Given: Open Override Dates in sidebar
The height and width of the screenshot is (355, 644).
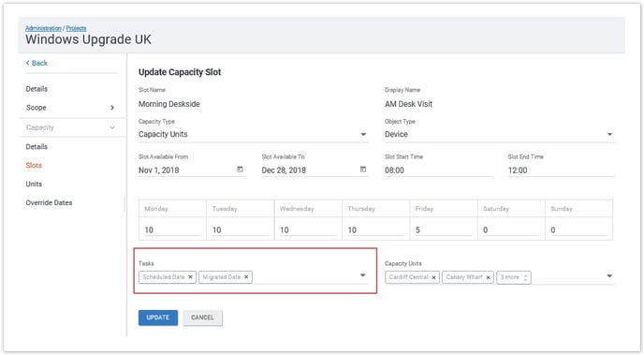Looking at the screenshot, I should coord(49,202).
